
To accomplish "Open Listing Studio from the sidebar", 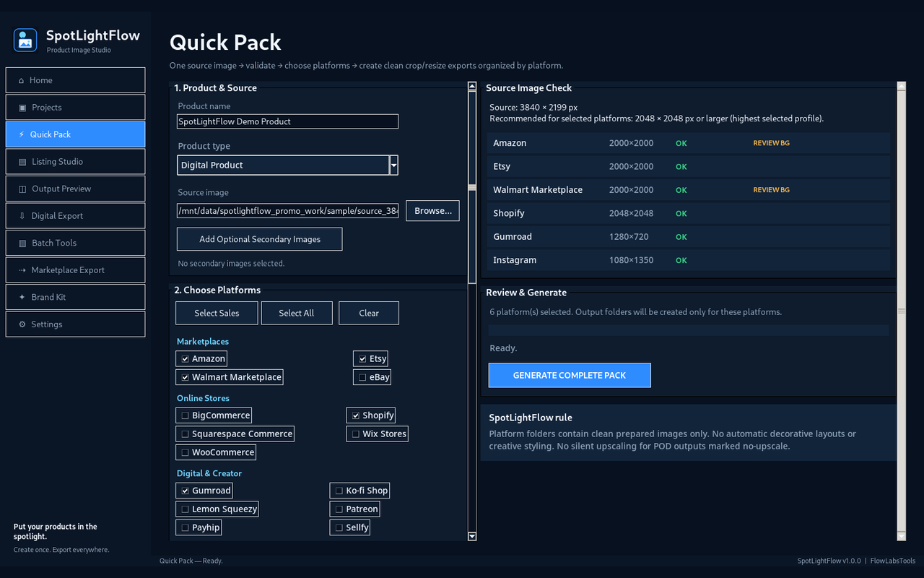I will click(x=75, y=161).
